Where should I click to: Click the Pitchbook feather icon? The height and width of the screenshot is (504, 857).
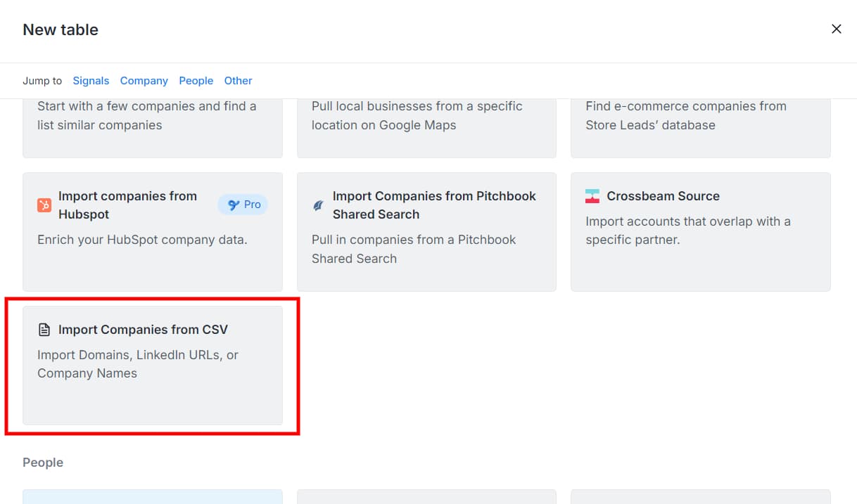click(318, 205)
